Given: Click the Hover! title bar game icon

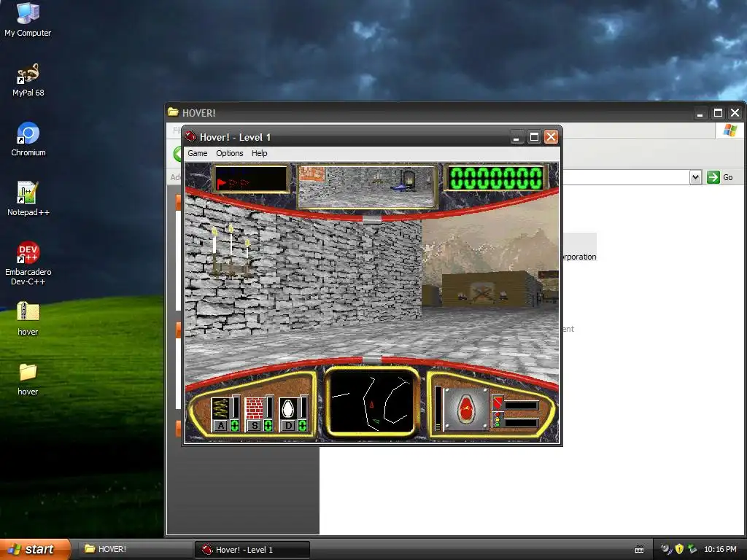Looking at the screenshot, I should pyautogui.click(x=190, y=136).
